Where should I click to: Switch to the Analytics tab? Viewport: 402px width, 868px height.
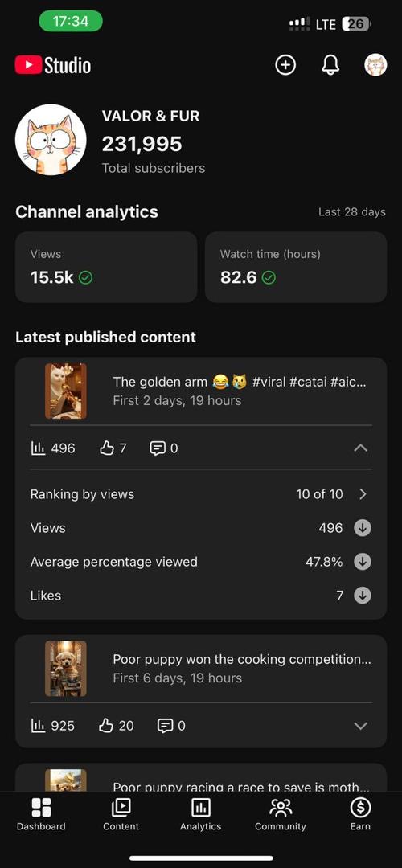click(x=200, y=815)
